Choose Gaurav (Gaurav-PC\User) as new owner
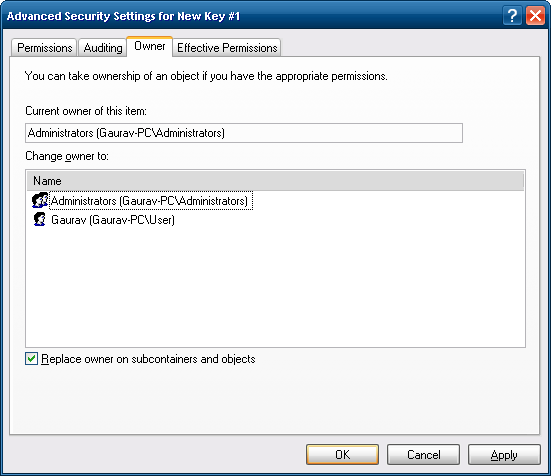 coord(113,220)
